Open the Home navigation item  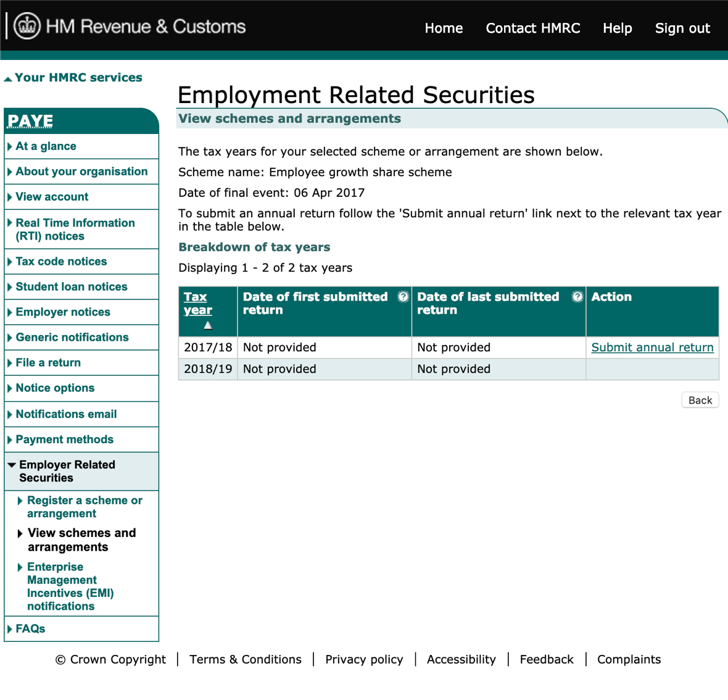pyautogui.click(x=443, y=28)
